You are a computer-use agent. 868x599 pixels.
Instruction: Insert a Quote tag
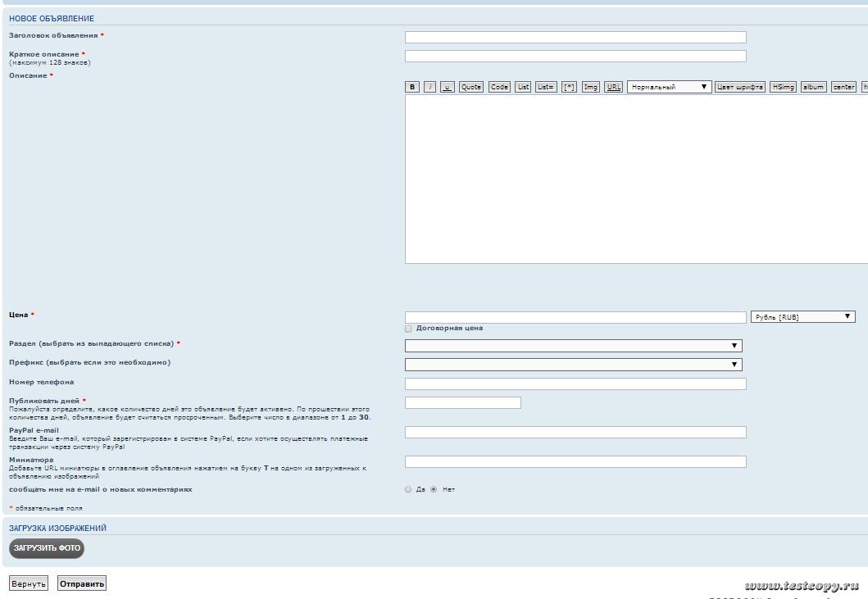click(471, 87)
